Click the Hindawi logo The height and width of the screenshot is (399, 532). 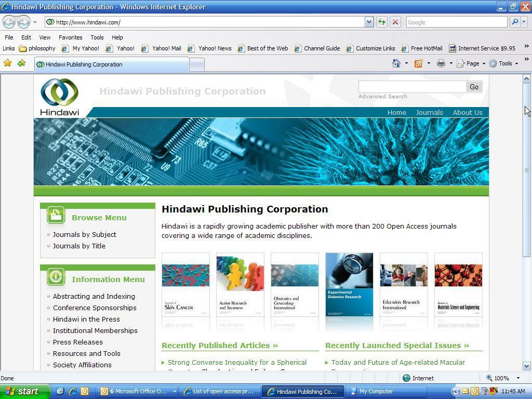pos(59,97)
